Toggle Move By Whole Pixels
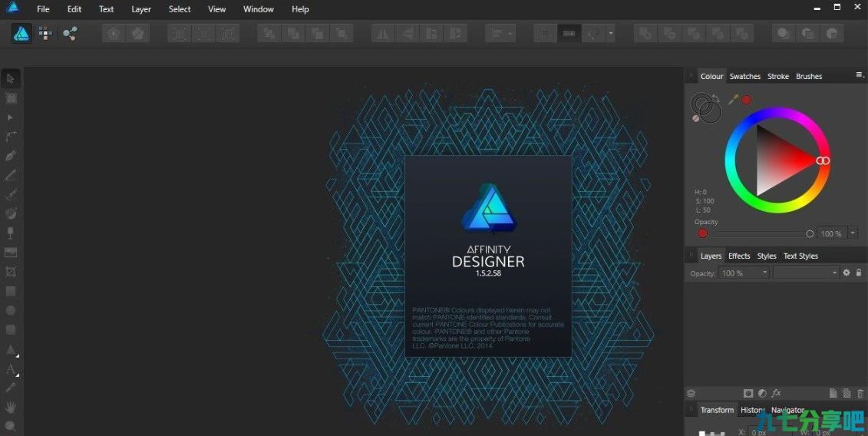The height and width of the screenshot is (436, 868). 569,33
